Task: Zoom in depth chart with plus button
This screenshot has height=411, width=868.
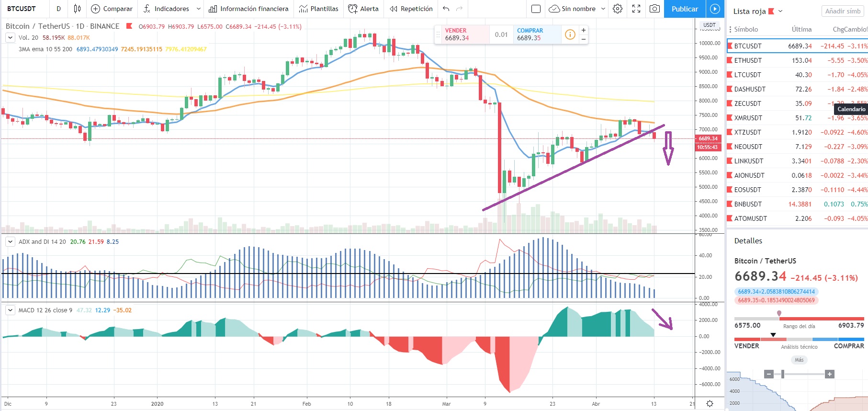Action: [x=830, y=374]
